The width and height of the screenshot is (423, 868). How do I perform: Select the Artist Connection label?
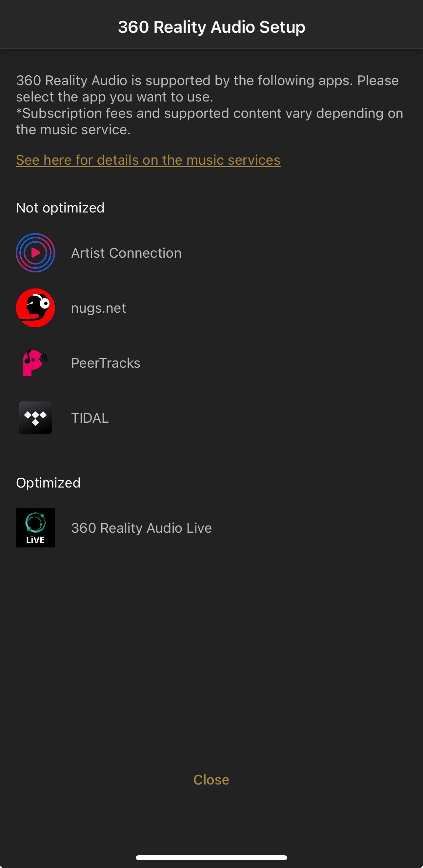tap(126, 253)
